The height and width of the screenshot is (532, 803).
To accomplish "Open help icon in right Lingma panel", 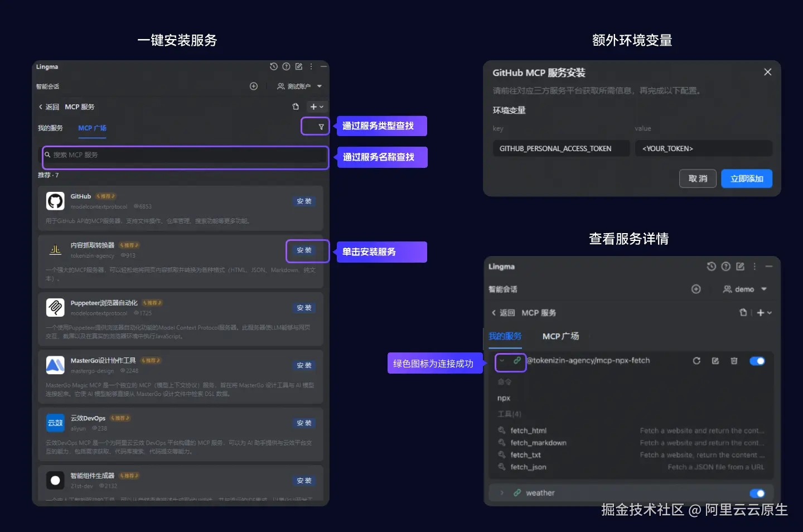I will point(725,267).
